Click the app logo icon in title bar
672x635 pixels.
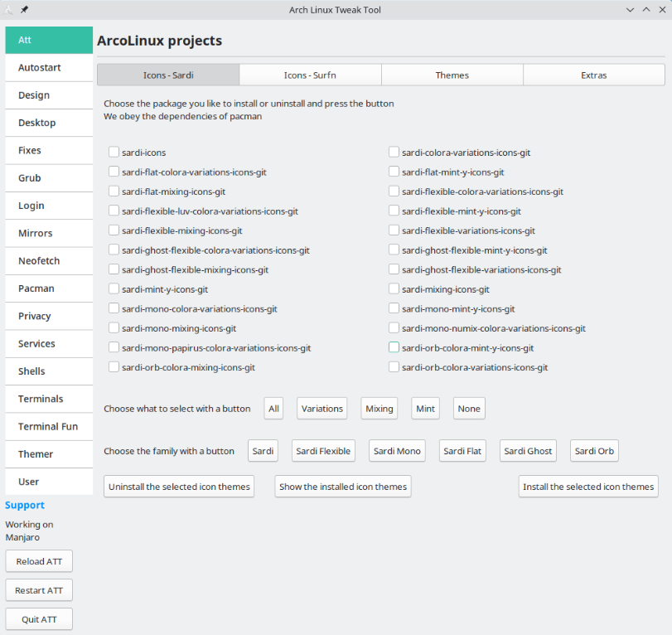[x=8, y=10]
